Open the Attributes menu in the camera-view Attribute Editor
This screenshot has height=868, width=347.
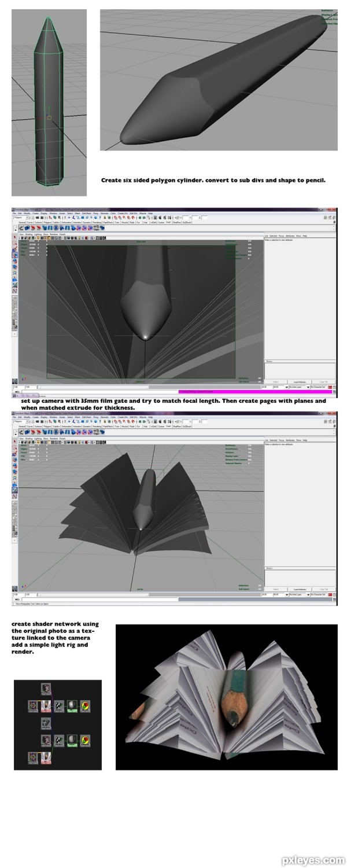coord(290,236)
